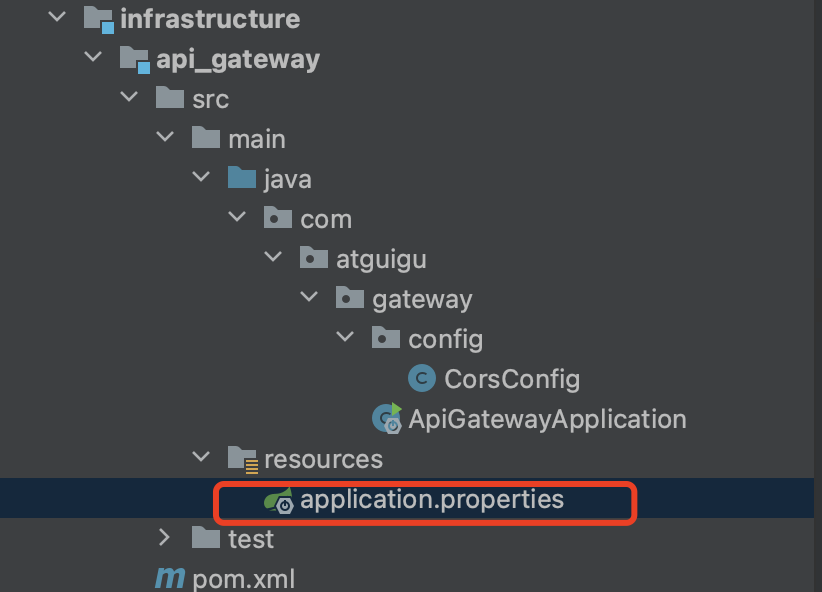
Task: Collapse the src directory chevron
Action: [x=128, y=98]
